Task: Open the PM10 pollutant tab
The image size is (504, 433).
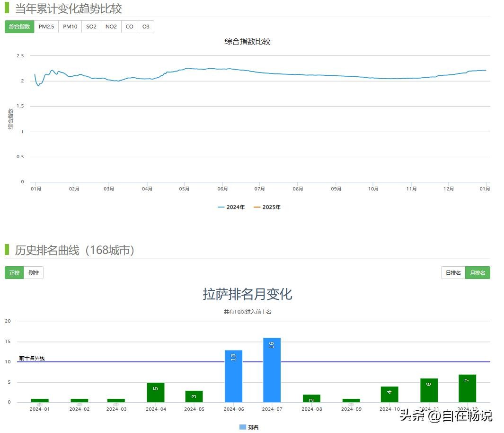Action: click(x=70, y=27)
